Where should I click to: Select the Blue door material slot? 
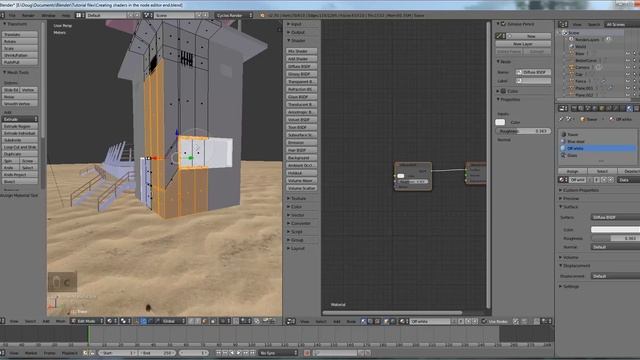(598, 142)
